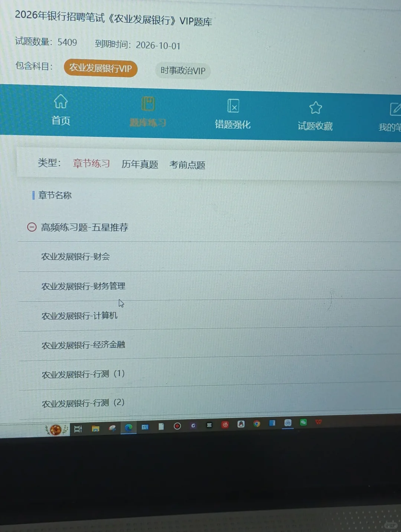
Task: Choose 考前点题 type filter
Action: pos(188,165)
